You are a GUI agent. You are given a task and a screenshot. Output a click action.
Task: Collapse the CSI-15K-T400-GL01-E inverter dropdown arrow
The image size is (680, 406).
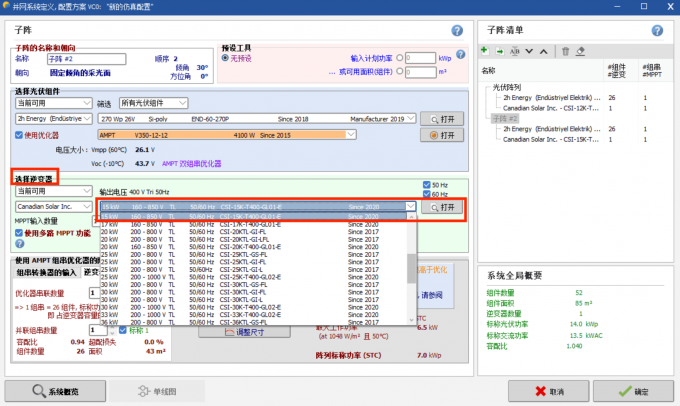tap(410, 206)
